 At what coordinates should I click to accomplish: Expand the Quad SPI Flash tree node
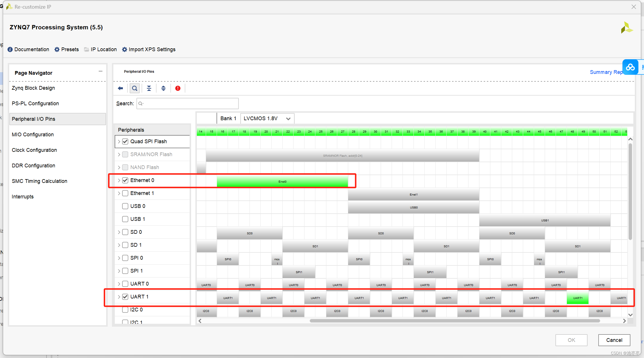(119, 141)
